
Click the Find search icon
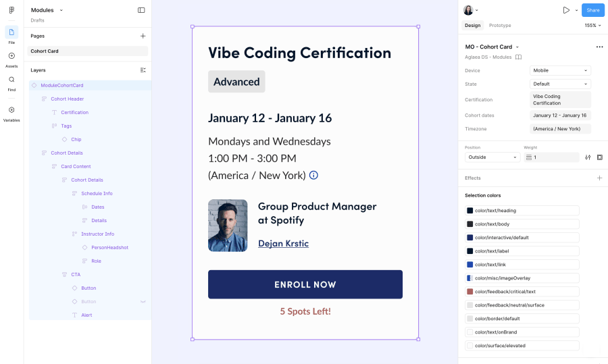[11, 80]
